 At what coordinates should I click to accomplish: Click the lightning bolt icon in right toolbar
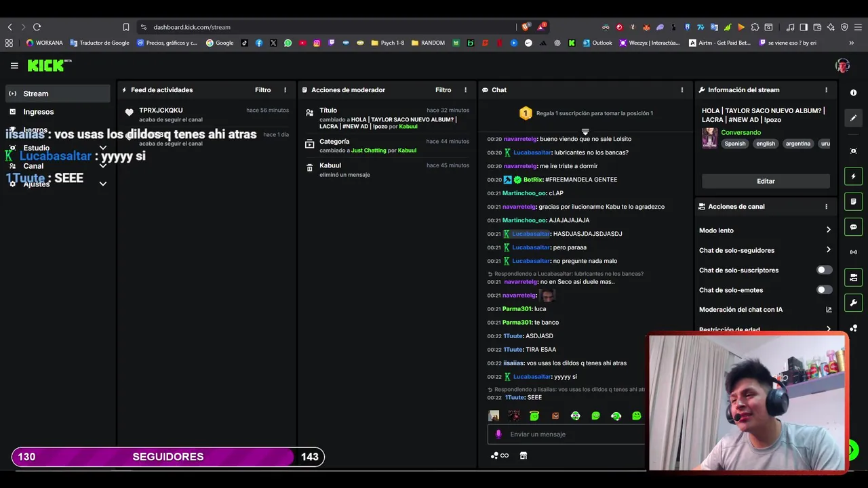pyautogui.click(x=854, y=176)
